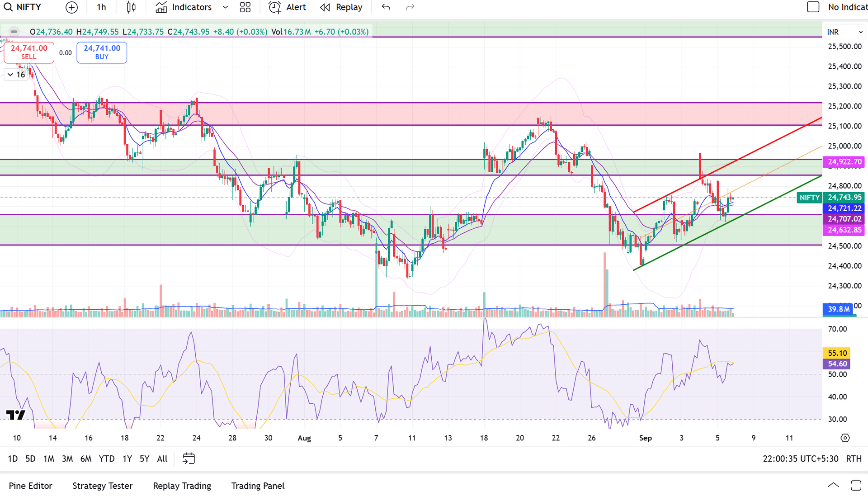Viewport: 868px width, 496px height.
Task: Select the 1M time range
Action: pyautogui.click(x=49, y=459)
